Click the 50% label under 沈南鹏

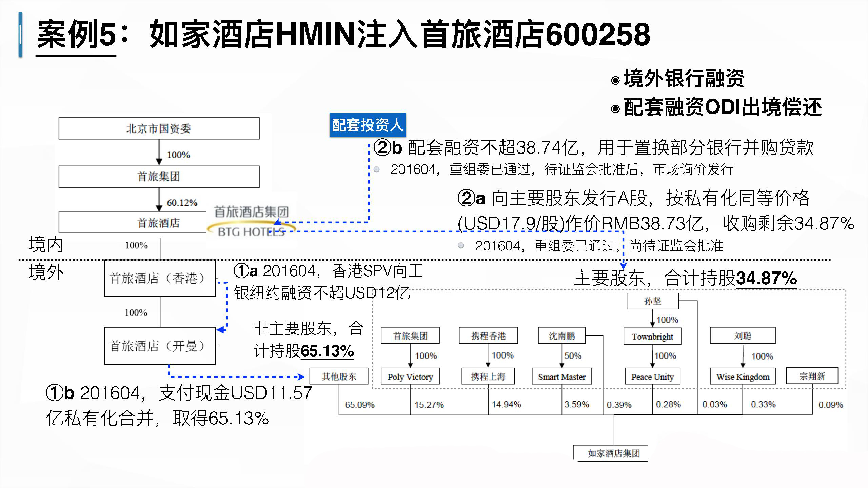coord(573,356)
